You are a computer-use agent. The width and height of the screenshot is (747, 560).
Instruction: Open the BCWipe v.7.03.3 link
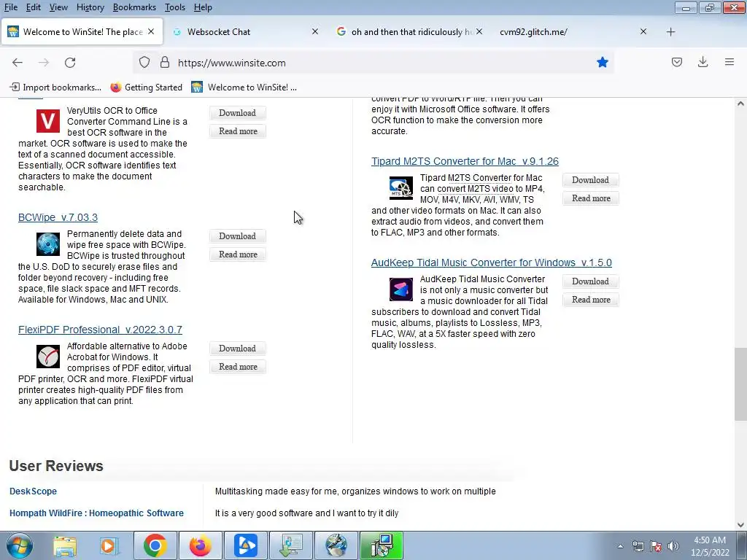pos(58,217)
